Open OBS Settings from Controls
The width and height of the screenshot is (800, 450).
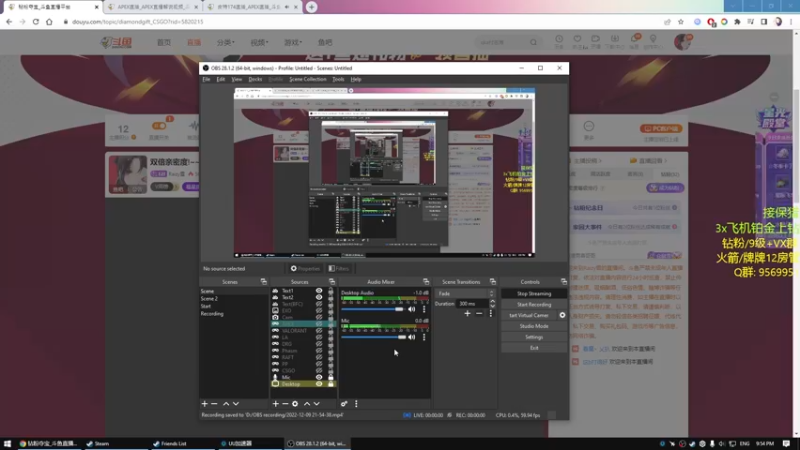point(534,337)
